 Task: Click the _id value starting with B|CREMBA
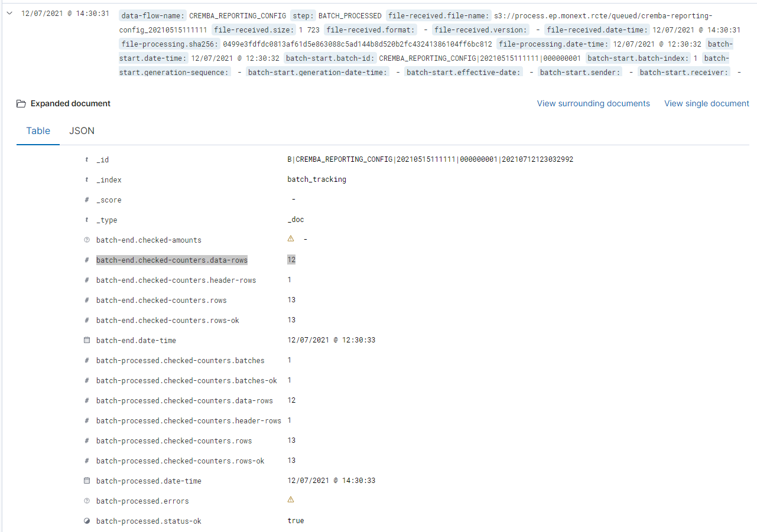pyautogui.click(x=430, y=160)
